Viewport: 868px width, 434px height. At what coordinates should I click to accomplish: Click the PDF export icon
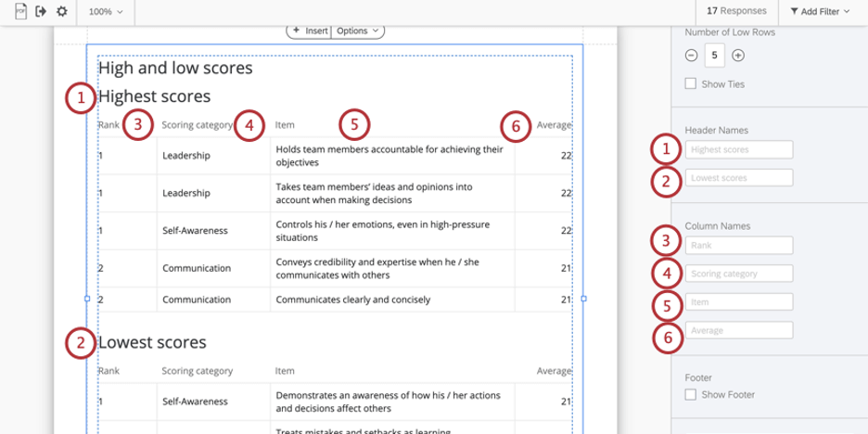coord(21,11)
